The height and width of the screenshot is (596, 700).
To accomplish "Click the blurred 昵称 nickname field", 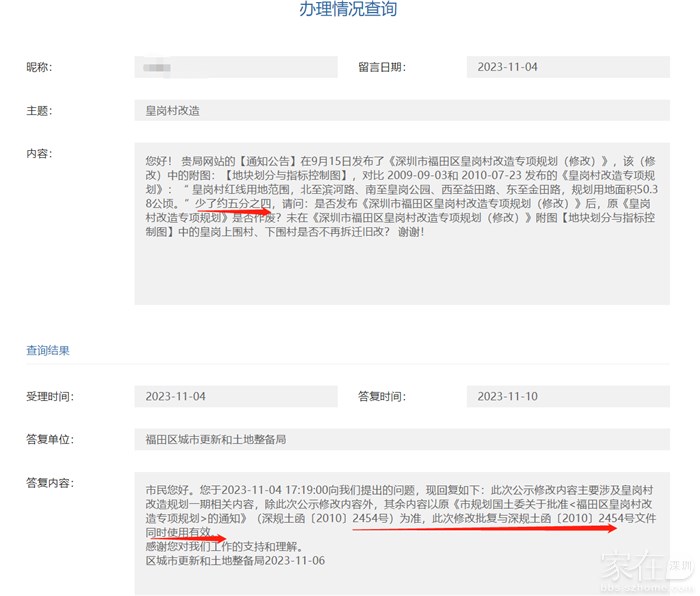I will pos(235,67).
